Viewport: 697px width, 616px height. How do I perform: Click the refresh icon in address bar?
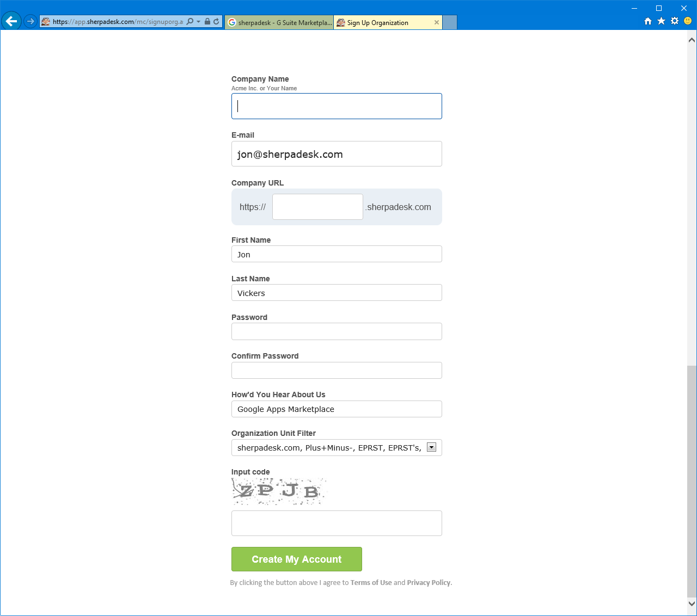217,22
